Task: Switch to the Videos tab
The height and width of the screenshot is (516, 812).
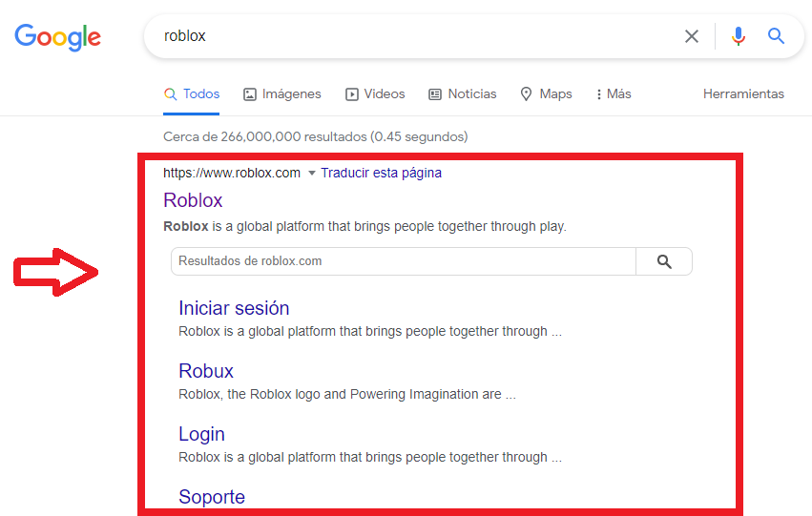Action: [x=375, y=93]
